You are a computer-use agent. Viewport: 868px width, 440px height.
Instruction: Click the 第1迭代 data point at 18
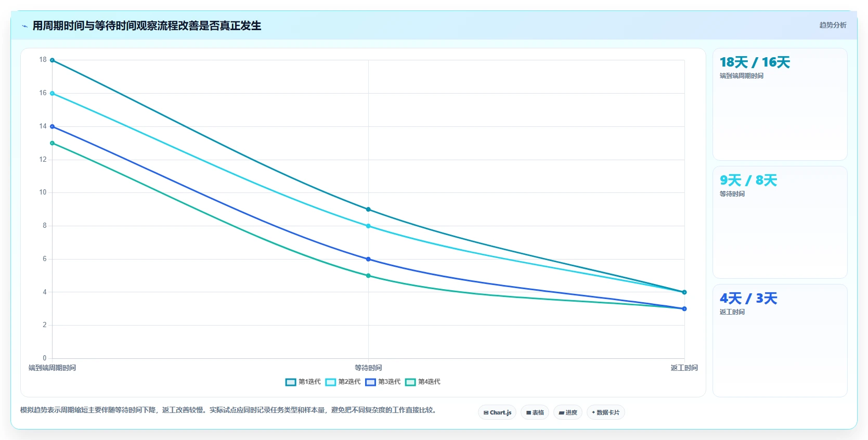[52, 60]
